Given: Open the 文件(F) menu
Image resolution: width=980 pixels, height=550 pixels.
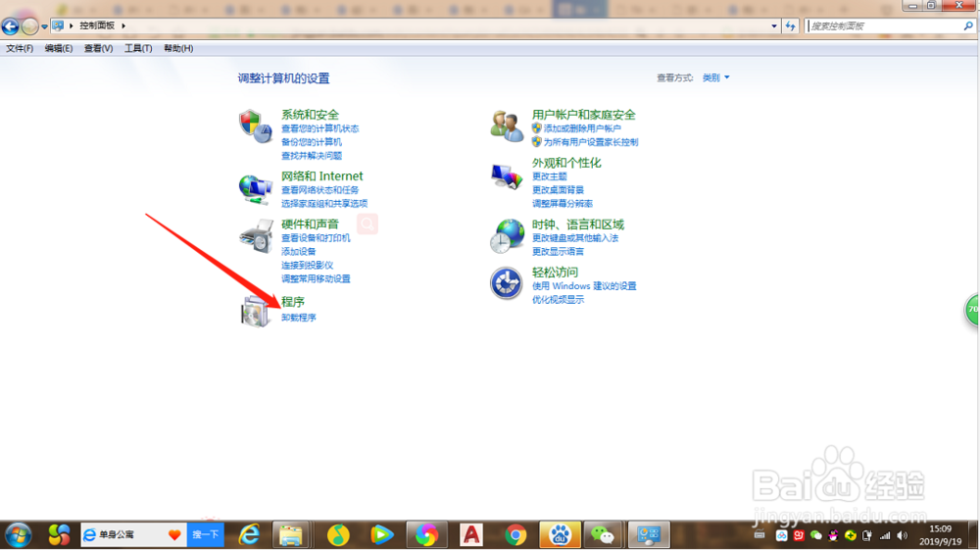Looking at the screenshot, I should coord(20,48).
